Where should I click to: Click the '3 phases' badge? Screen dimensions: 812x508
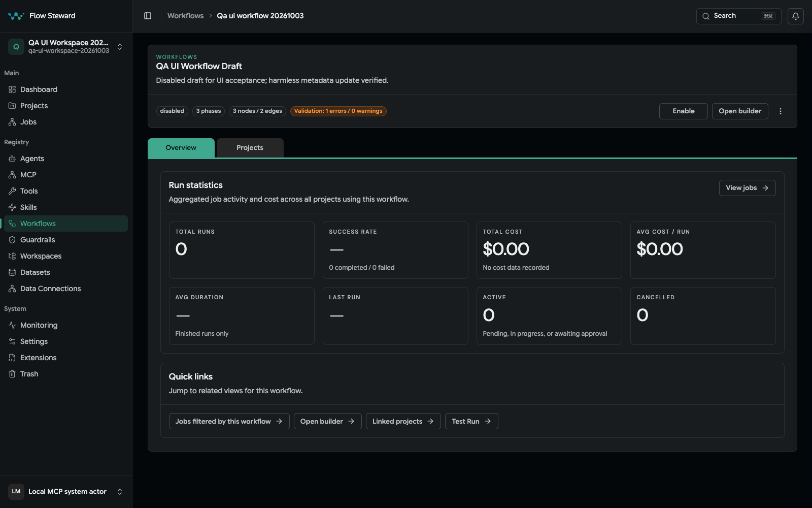[x=209, y=111]
